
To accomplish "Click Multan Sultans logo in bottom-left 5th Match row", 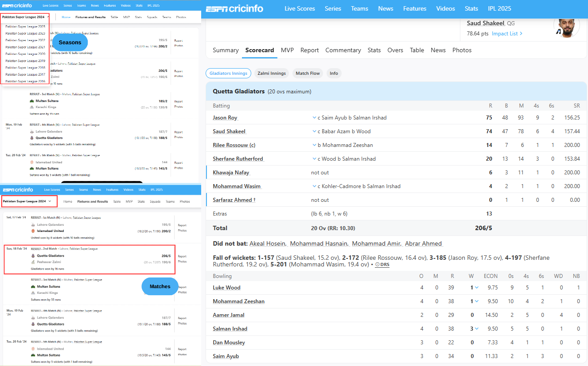I will point(32,355).
